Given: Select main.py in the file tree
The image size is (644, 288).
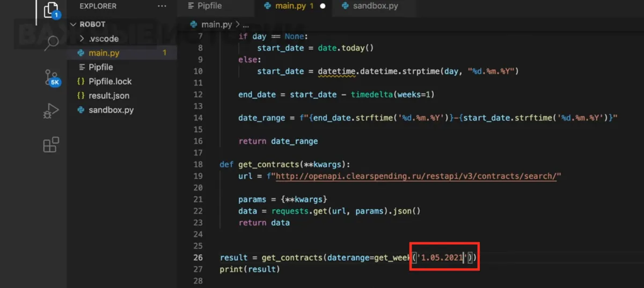Looking at the screenshot, I should pyautogui.click(x=104, y=53).
